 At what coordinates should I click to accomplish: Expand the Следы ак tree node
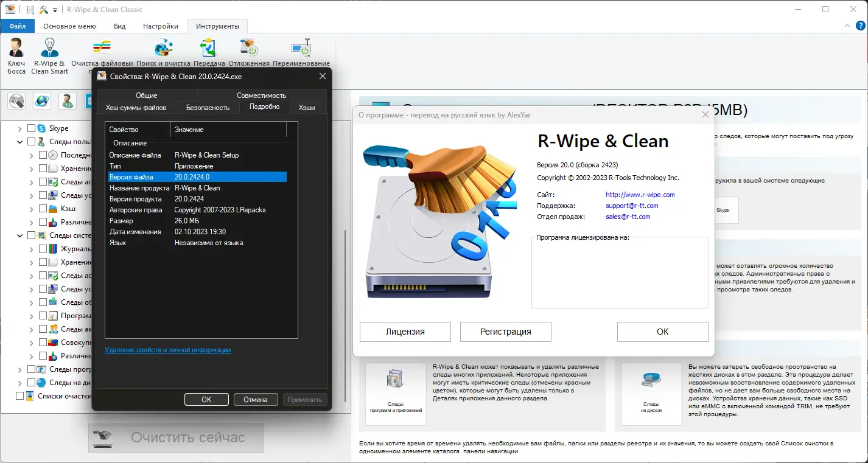click(31, 329)
